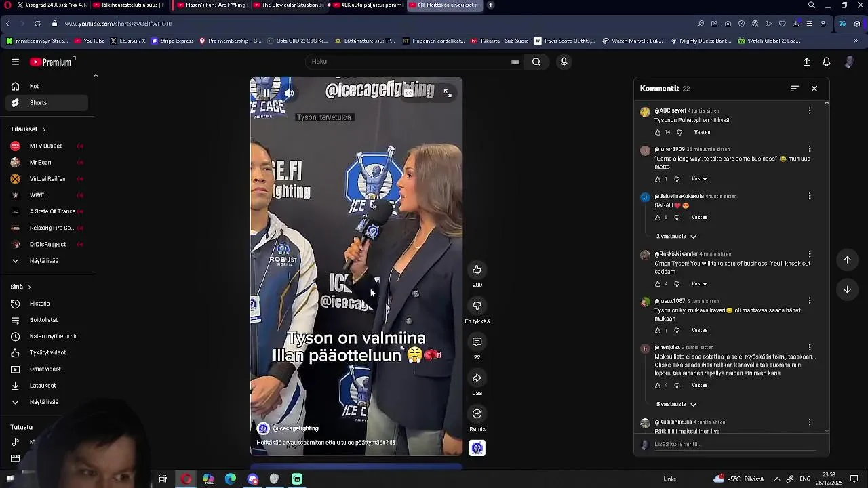
Task: Like @JalovinaKokakola's SARAH comment
Action: pos(658,218)
